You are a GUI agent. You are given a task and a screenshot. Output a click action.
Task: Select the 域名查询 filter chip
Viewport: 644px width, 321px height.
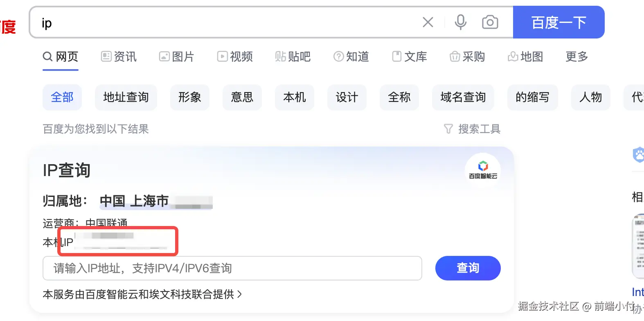tap(463, 97)
